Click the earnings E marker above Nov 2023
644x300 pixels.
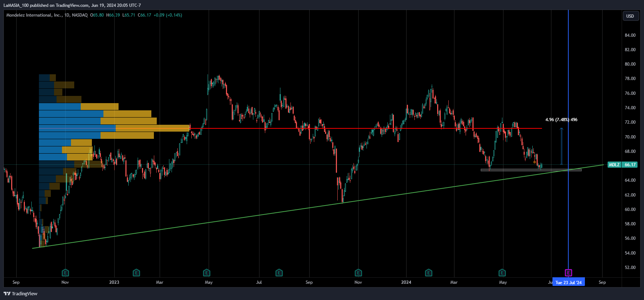[358, 273]
